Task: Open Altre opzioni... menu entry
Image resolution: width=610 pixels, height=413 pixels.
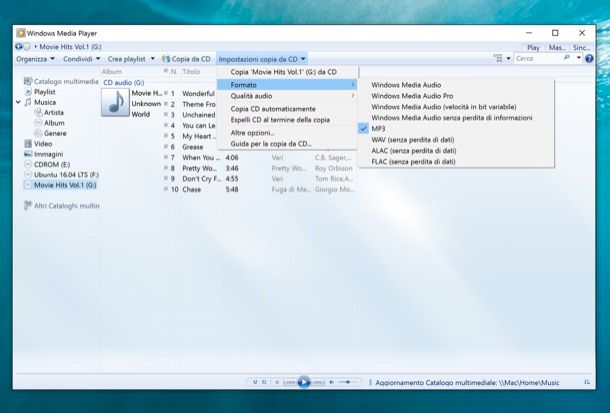Action: click(x=252, y=133)
